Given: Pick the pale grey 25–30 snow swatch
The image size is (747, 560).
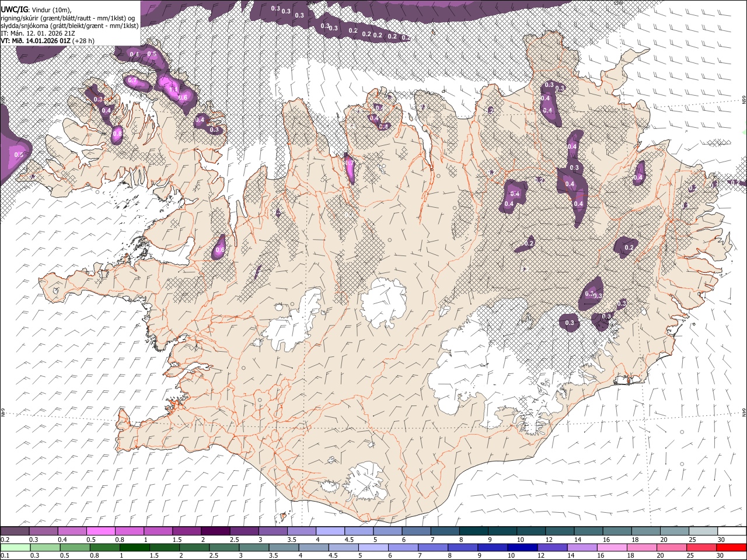Looking at the screenshot, I should point(703,531).
